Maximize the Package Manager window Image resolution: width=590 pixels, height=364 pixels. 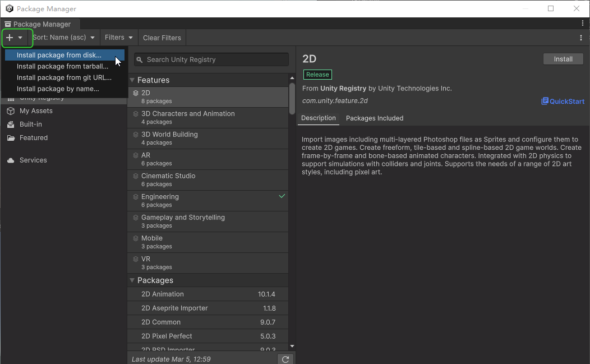click(x=551, y=8)
